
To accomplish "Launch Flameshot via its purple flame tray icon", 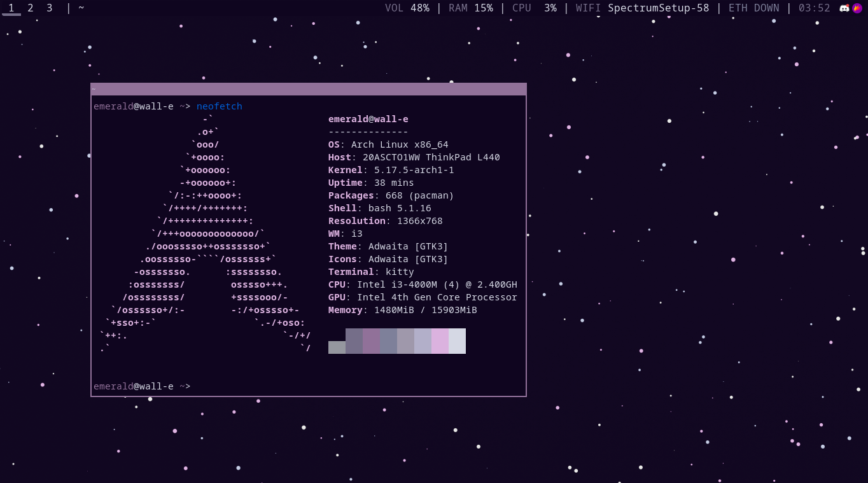I will click(857, 8).
